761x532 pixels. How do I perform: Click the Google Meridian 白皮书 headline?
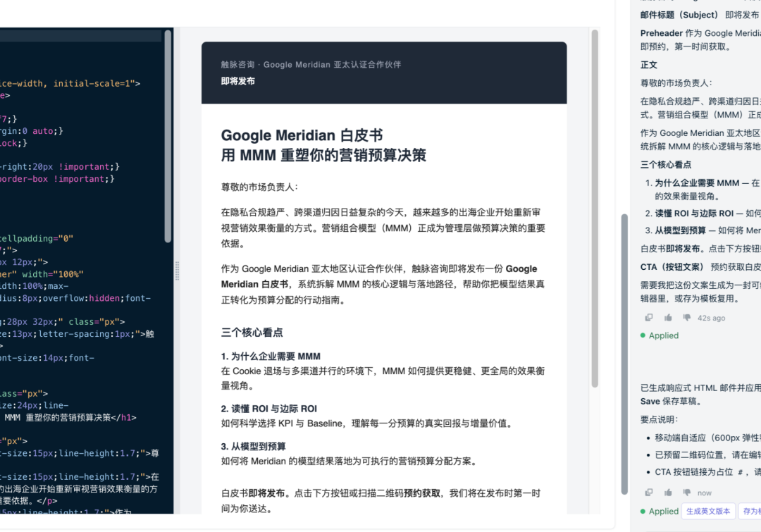302,135
